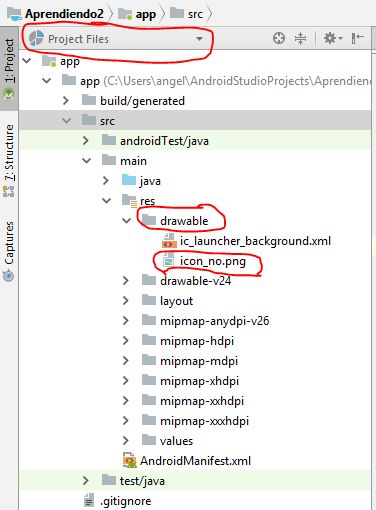This screenshot has height=510, width=376.
Task: Select AndroidManifest.xml in the tree
Action: click(195, 461)
